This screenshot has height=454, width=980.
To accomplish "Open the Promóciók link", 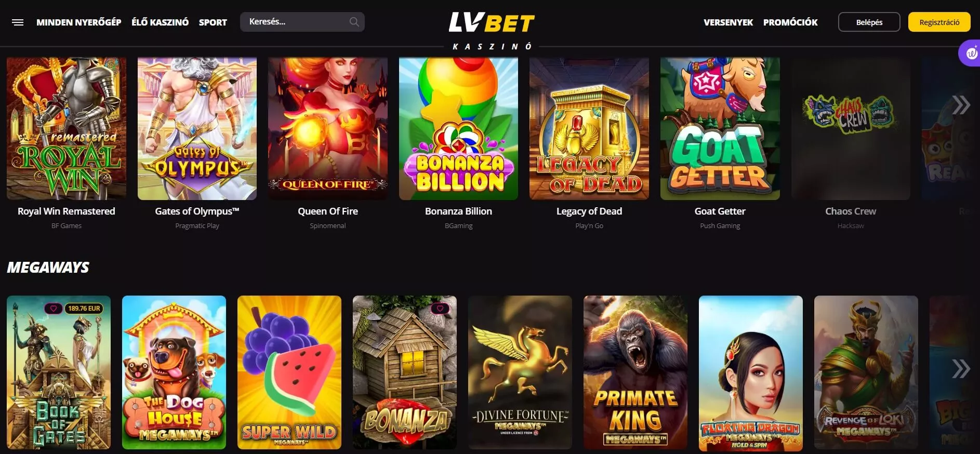I will click(790, 22).
